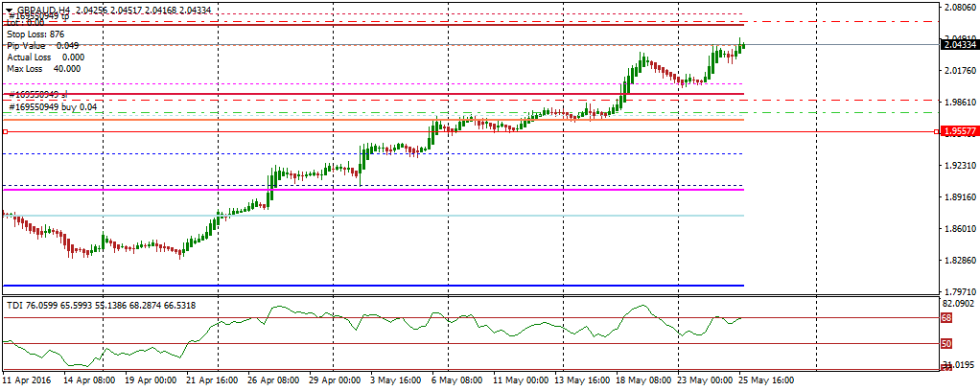Click the 1.98610 price scale label
This screenshot has width=980, height=391.
[x=961, y=102]
